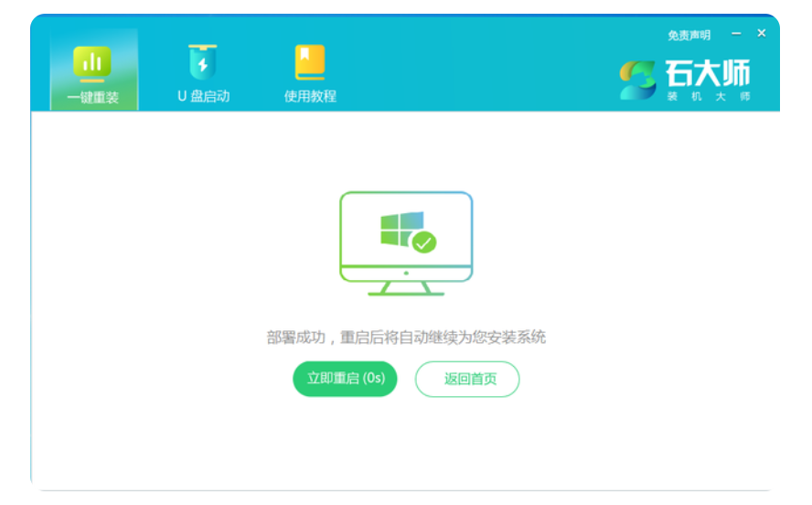This screenshot has width=812, height=505.
Task: Click the monitor illustration's top frame edge
Action: (406, 193)
